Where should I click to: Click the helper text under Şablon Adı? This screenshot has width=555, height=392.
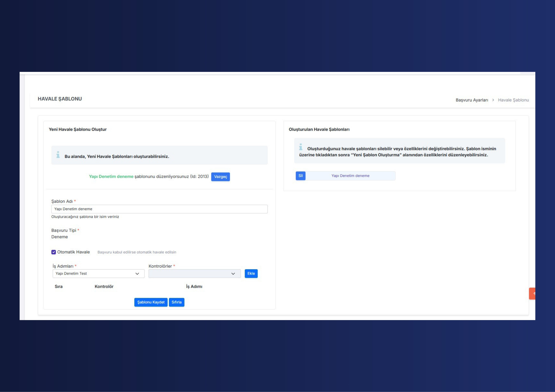[85, 217]
